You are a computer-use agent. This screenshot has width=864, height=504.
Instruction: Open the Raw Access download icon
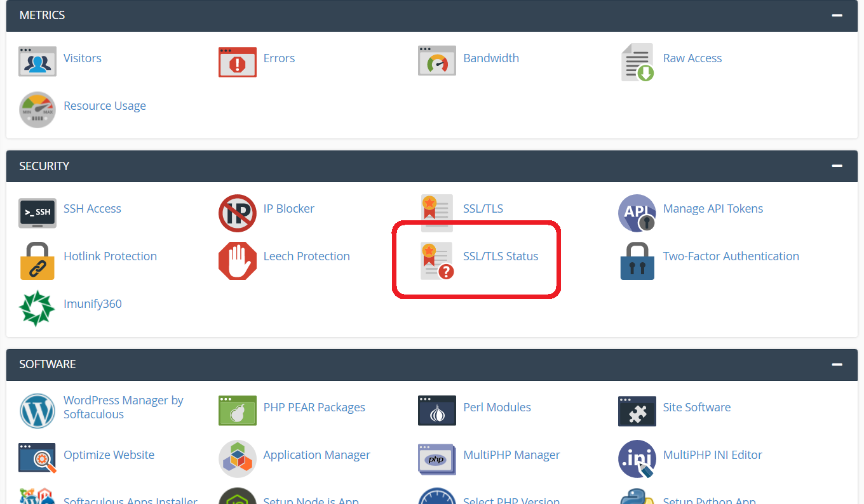637,62
